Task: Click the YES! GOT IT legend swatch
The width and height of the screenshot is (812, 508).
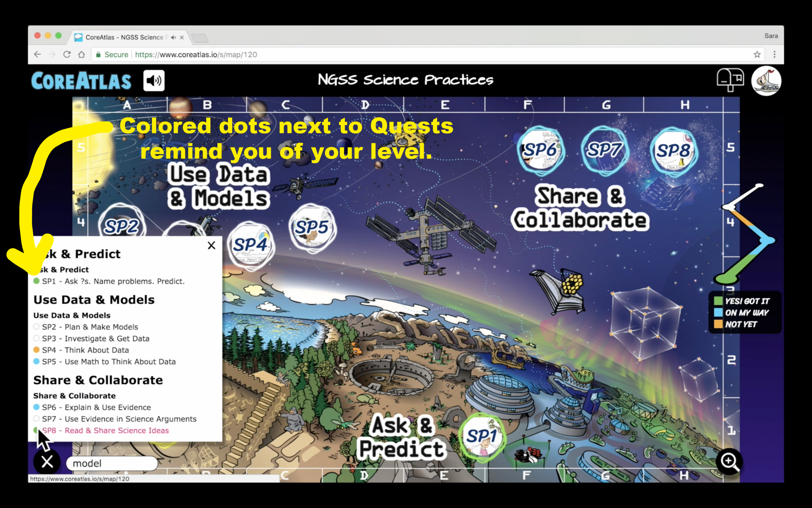Action: [718, 301]
